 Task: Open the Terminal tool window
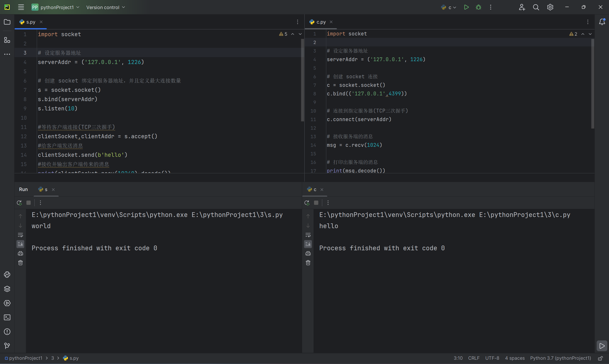click(x=7, y=317)
